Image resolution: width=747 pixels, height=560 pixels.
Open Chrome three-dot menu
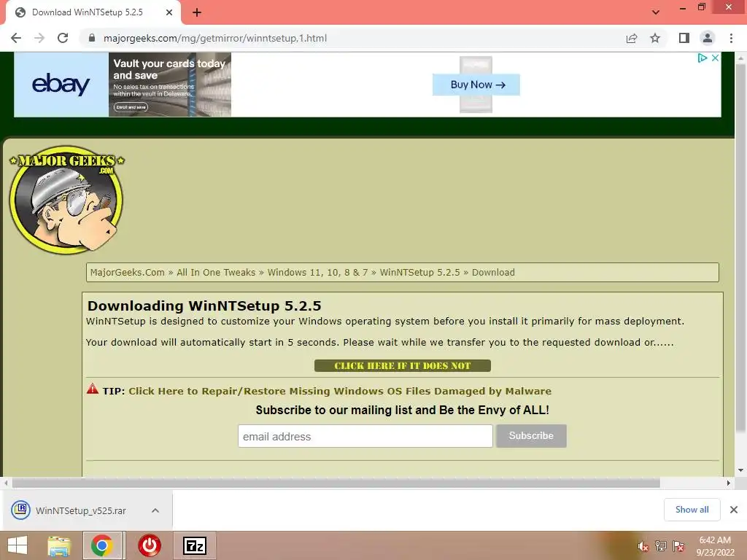pos(731,38)
